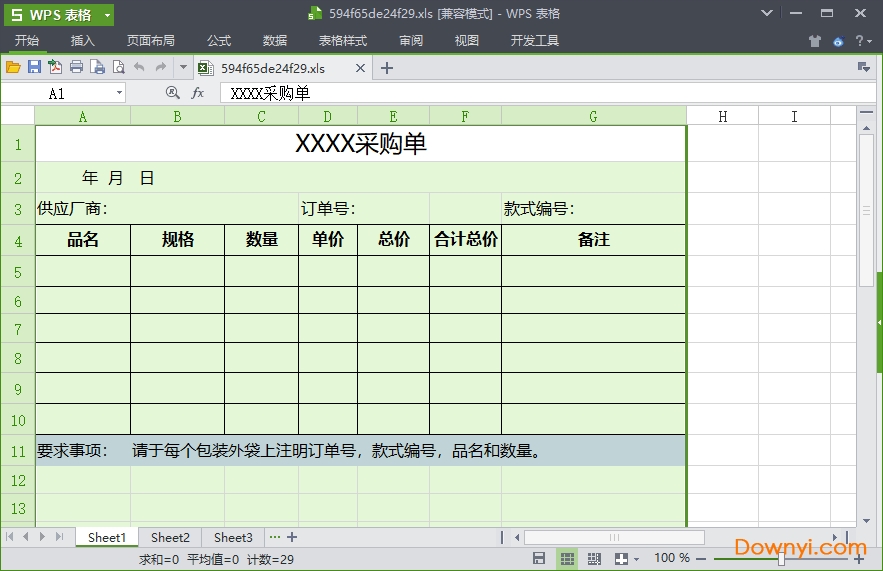Click the Open folder icon

pos(13,68)
